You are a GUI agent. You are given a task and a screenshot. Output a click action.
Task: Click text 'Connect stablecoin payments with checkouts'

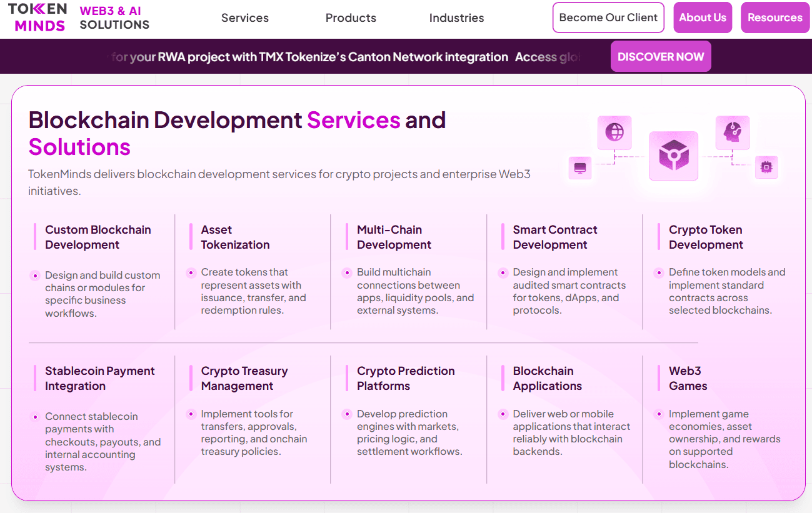tap(103, 442)
